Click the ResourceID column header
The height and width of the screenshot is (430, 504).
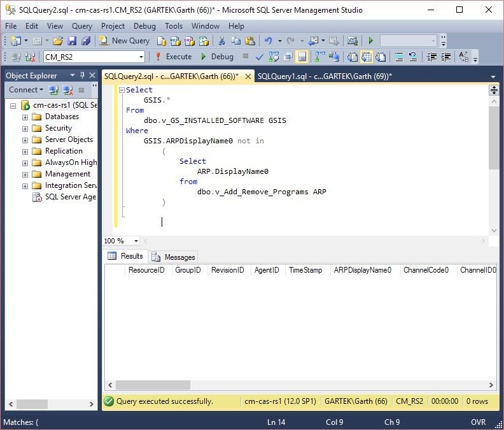[x=148, y=270]
